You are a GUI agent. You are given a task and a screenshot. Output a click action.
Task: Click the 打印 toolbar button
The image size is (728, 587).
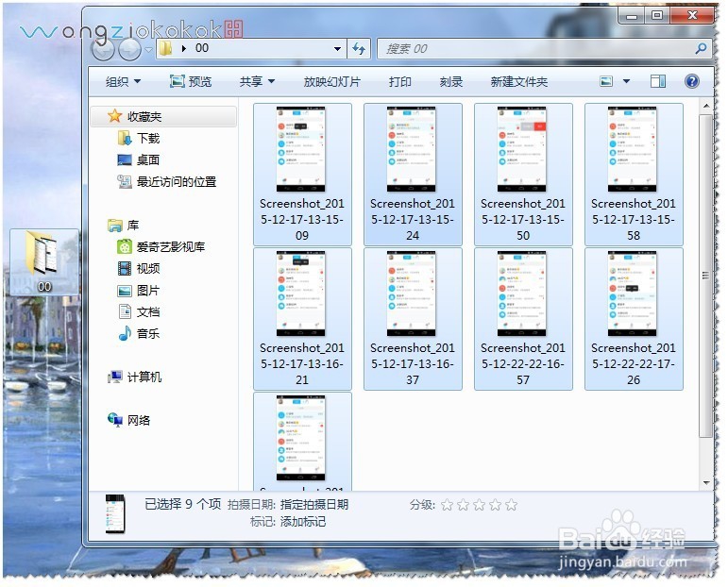[399, 82]
